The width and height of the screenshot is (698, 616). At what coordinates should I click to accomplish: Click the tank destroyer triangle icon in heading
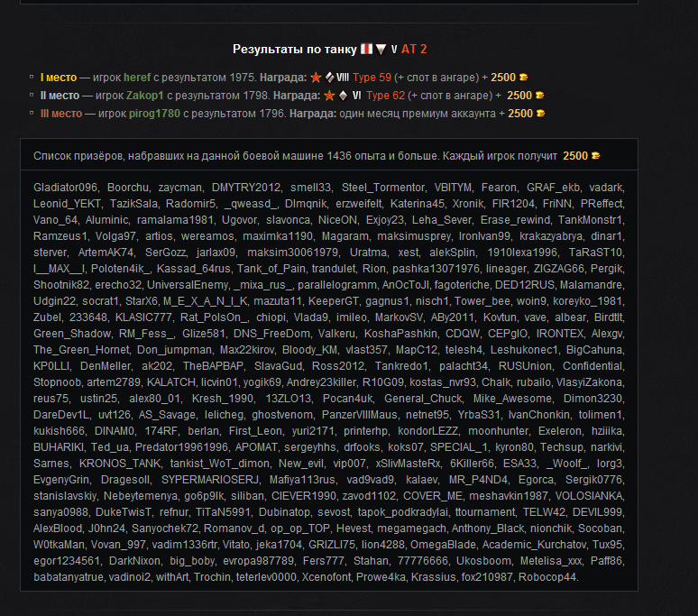point(381,49)
